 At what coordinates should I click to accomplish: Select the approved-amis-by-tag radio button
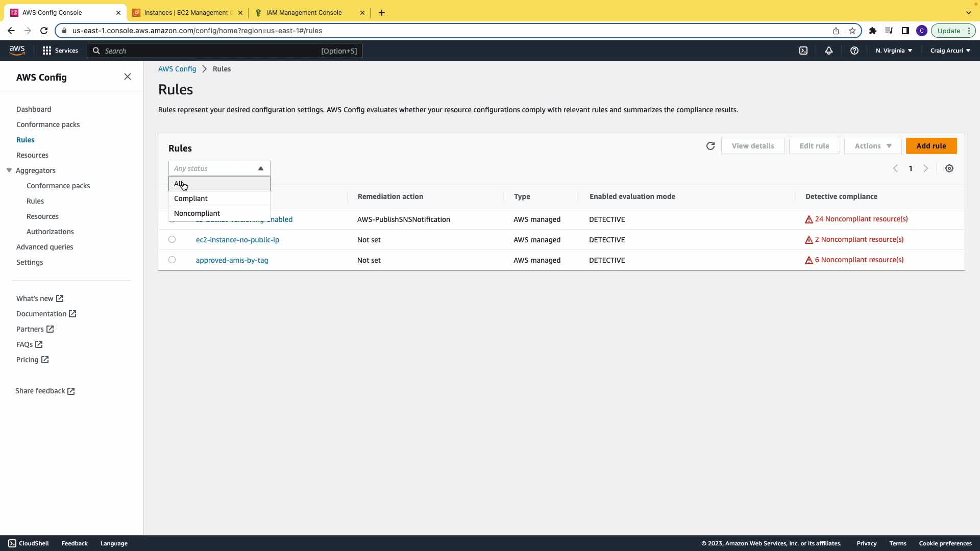pyautogui.click(x=172, y=260)
